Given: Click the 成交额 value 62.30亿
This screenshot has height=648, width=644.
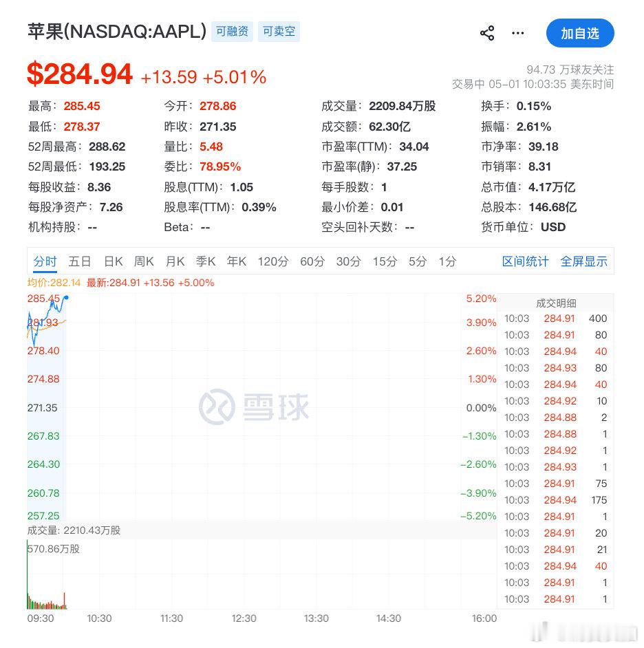Looking at the screenshot, I should (x=389, y=127).
